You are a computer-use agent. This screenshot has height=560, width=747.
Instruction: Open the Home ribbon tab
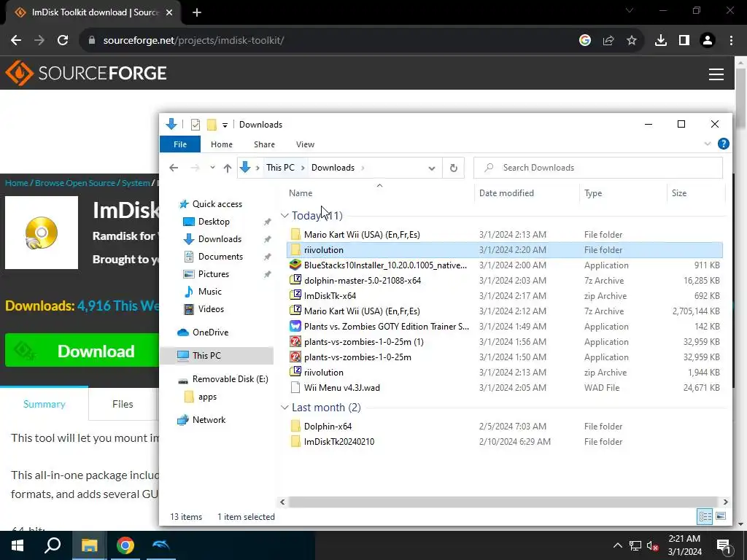(222, 144)
